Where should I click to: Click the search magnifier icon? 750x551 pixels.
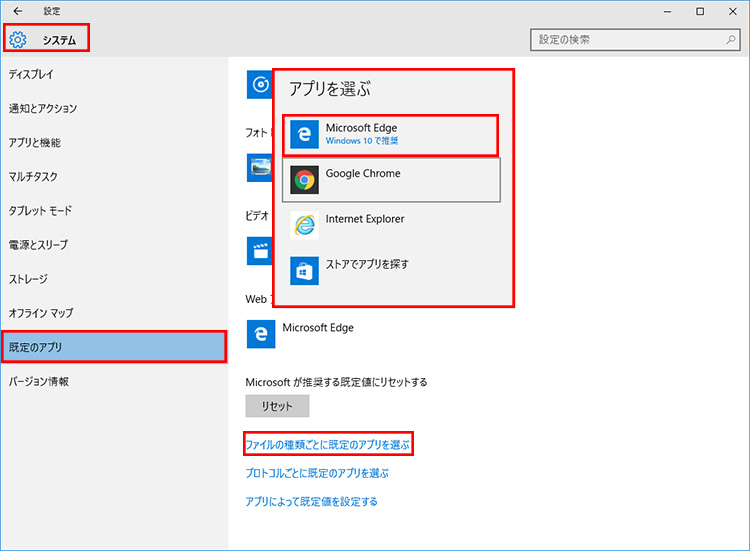coord(730,40)
